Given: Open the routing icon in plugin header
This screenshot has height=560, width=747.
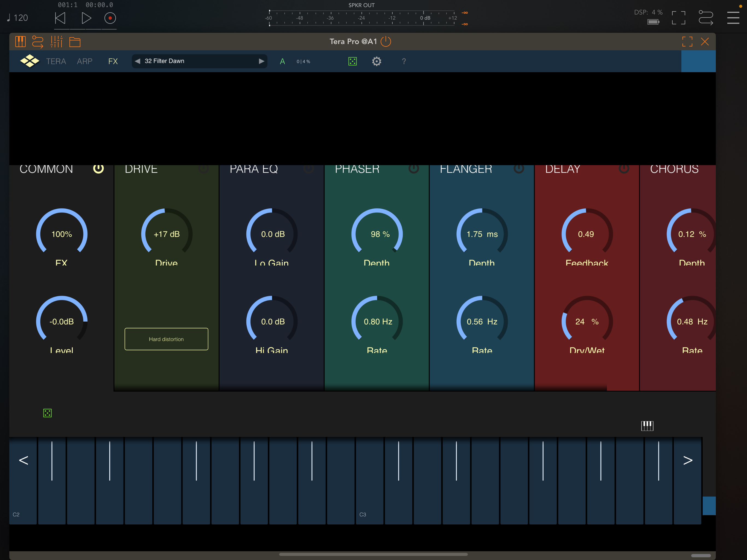Looking at the screenshot, I should click(37, 42).
